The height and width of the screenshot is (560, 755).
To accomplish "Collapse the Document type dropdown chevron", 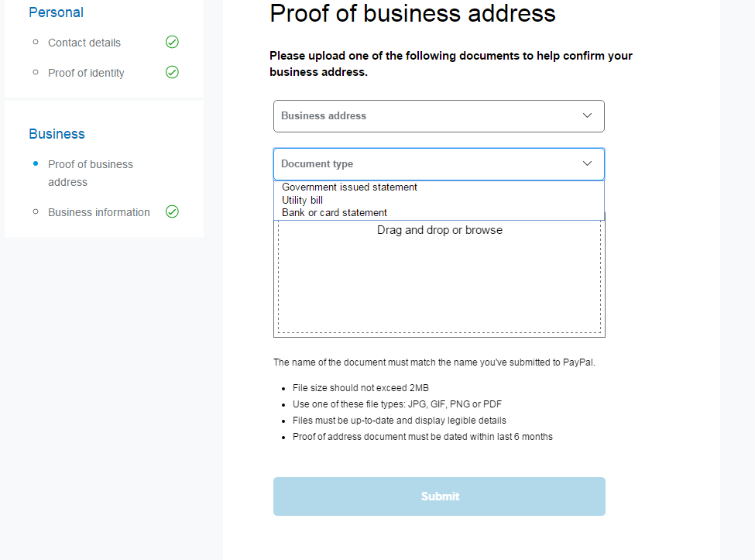I will (x=587, y=163).
